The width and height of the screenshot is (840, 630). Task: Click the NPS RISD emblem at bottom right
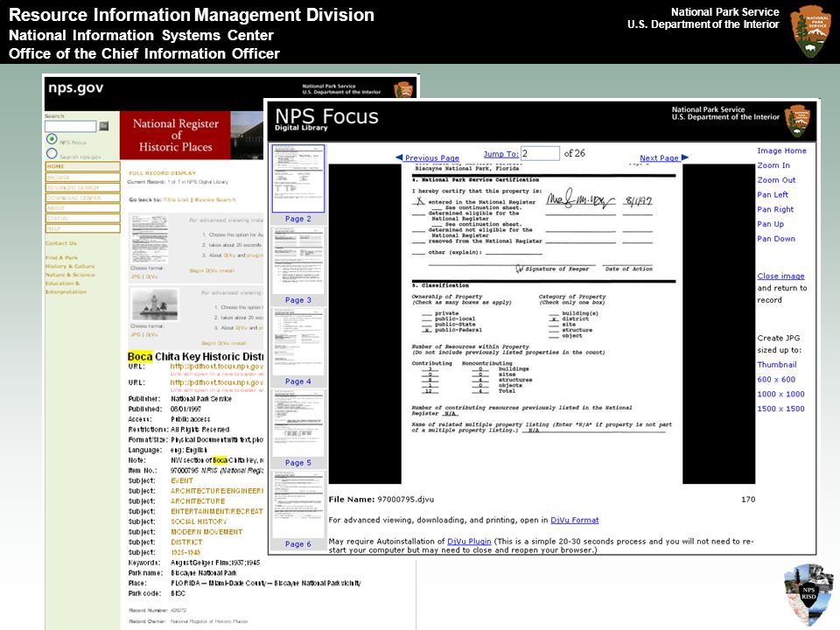(808, 595)
